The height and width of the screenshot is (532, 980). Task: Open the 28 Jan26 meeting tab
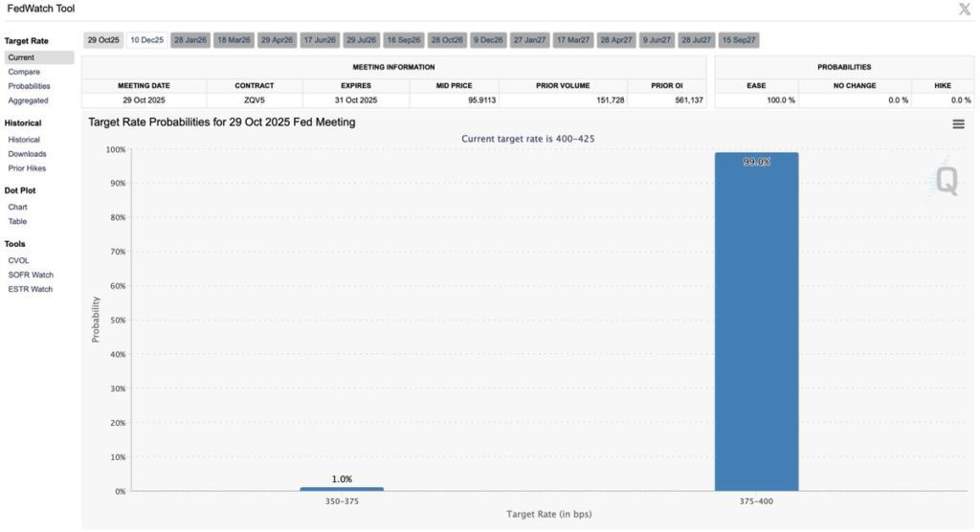[x=190, y=40]
